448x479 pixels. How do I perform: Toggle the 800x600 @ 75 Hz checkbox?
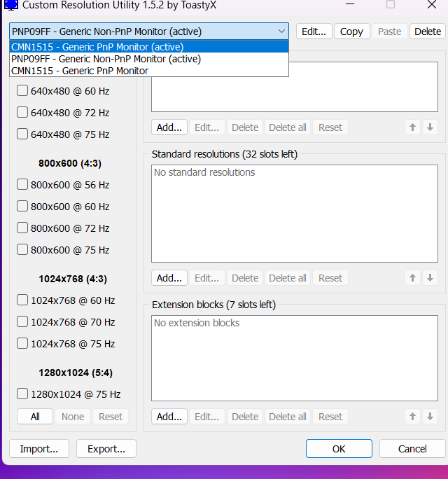pyautogui.click(x=22, y=250)
